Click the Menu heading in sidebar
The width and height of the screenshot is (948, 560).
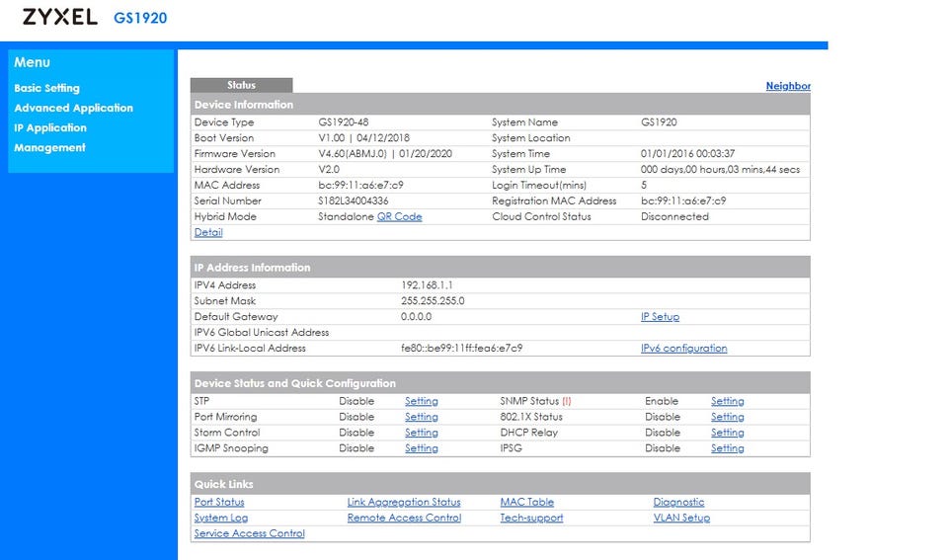(32, 62)
